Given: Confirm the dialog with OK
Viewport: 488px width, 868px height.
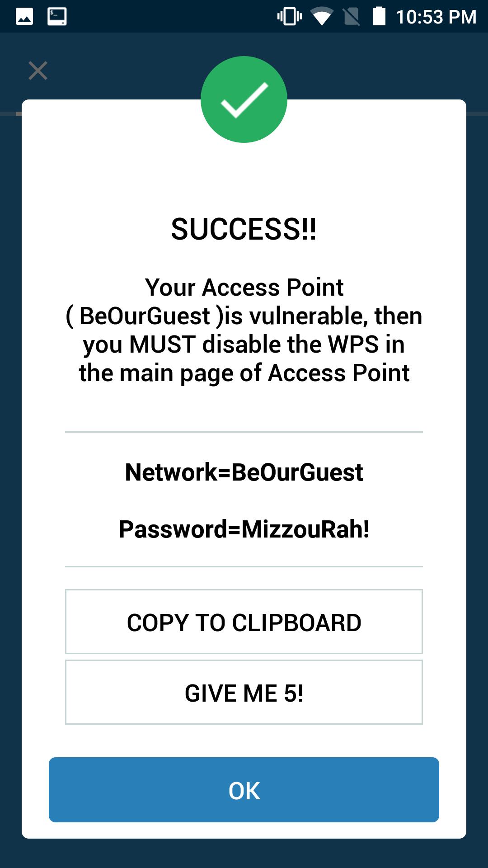Looking at the screenshot, I should (244, 790).
